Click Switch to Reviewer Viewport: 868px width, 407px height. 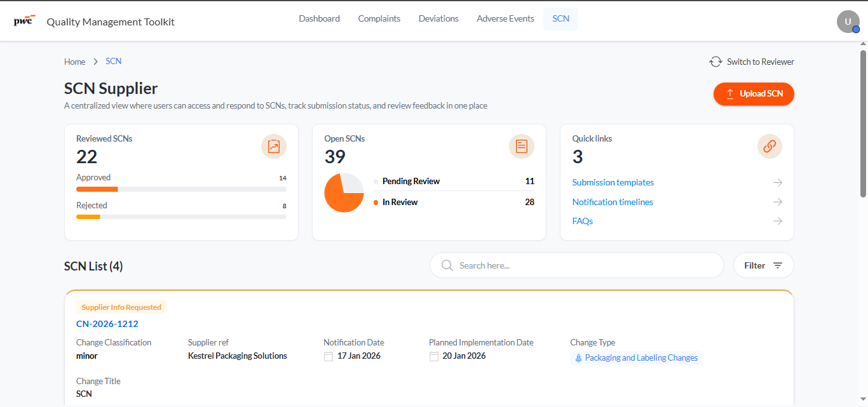coord(752,62)
